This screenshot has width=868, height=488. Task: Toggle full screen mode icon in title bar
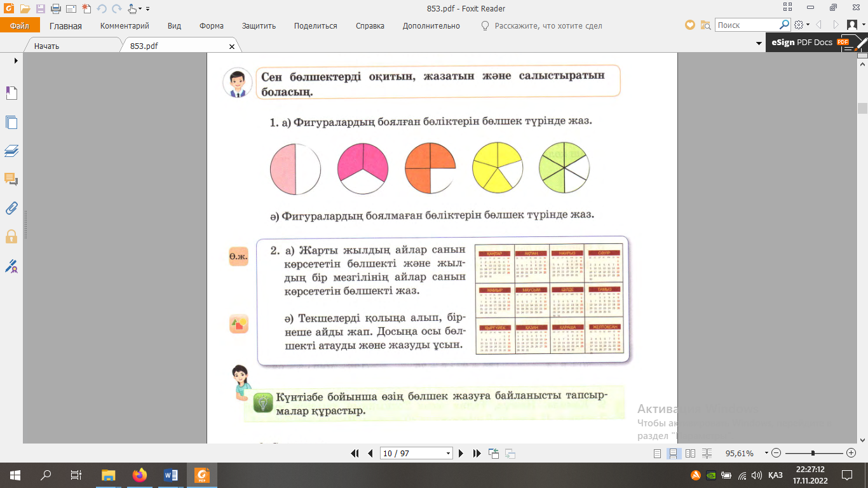[x=789, y=7]
